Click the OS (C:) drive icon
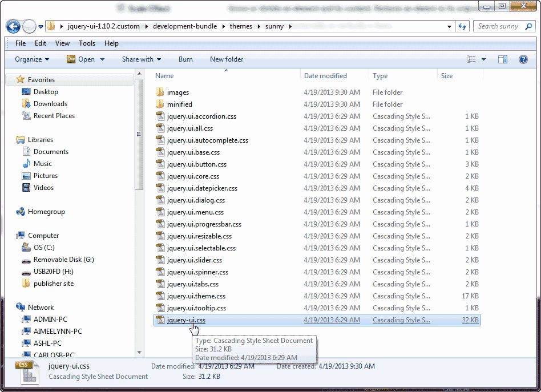Image resolution: width=541 pixels, height=392 pixels. pos(26,248)
